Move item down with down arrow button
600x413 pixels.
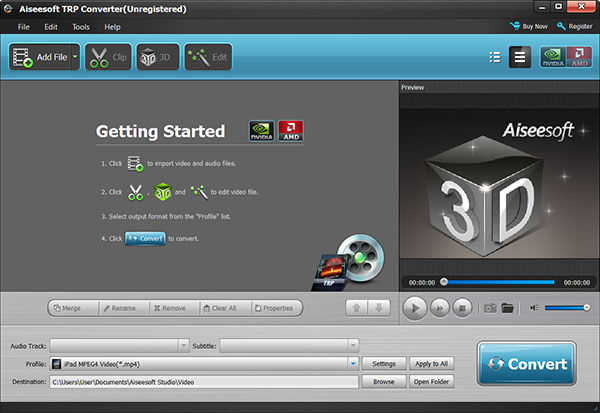pos(379,308)
